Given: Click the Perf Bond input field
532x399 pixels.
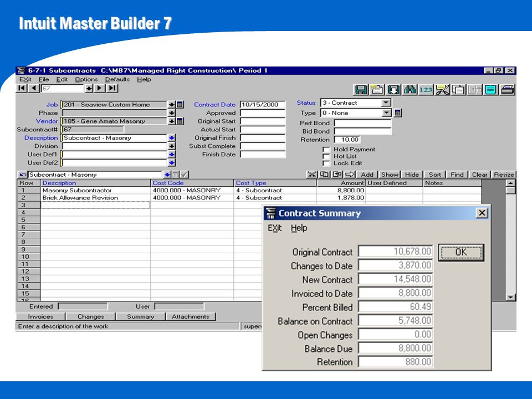Looking at the screenshot, I should tap(362, 123).
